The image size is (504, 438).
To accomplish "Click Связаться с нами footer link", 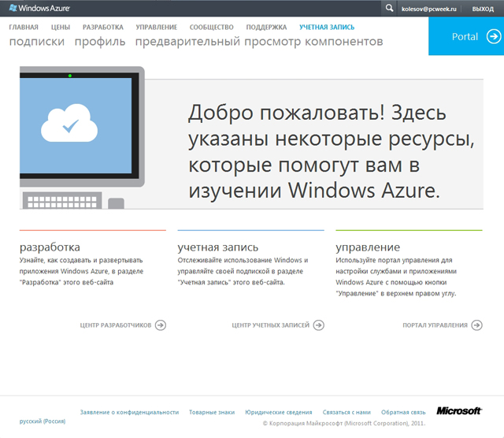I will pyautogui.click(x=346, y=412).
